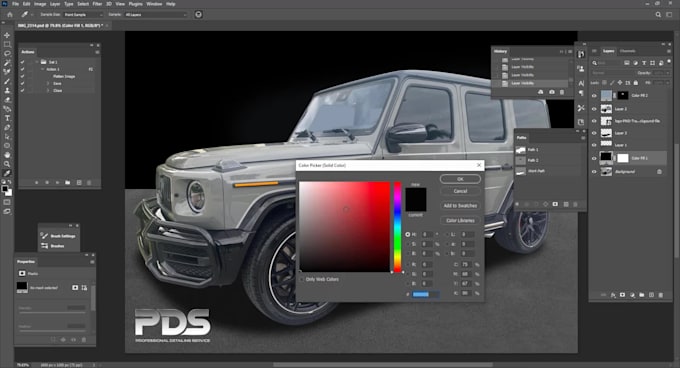This screenshot has width=680, height=368.
Task: Hide the Color Fill 1 layer
Action: pos(594,158)
